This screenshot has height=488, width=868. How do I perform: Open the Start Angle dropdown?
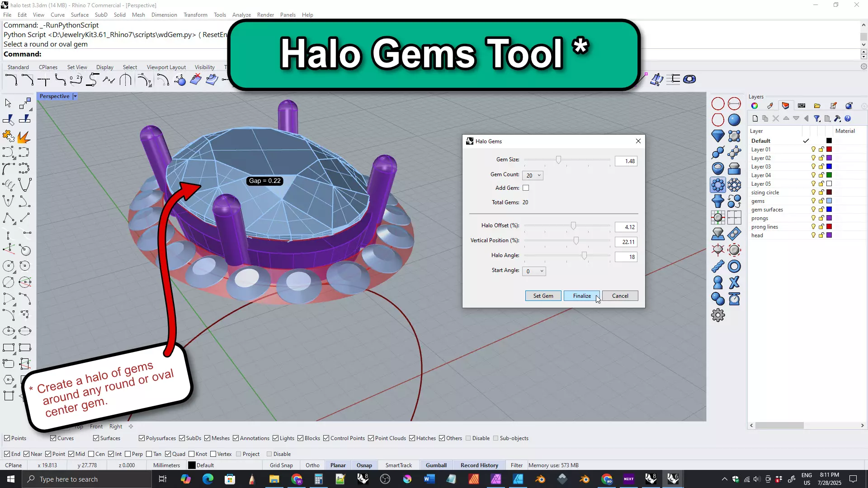pos(535,271)
